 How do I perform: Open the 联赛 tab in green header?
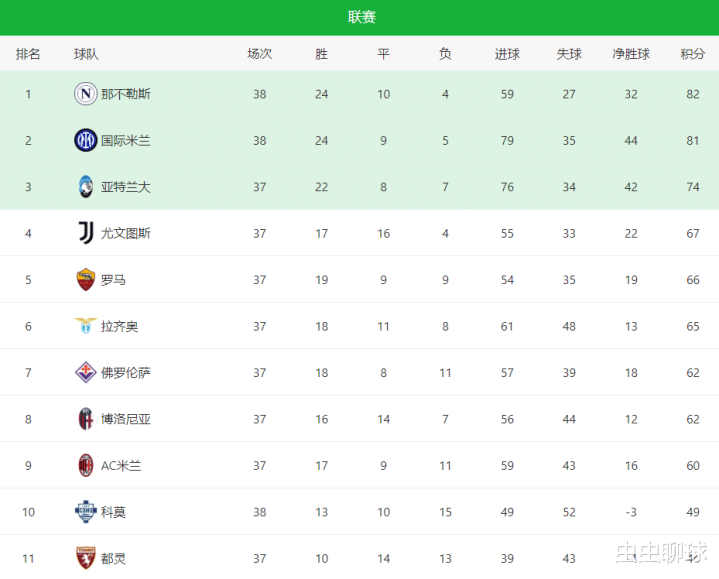point(362,17)
